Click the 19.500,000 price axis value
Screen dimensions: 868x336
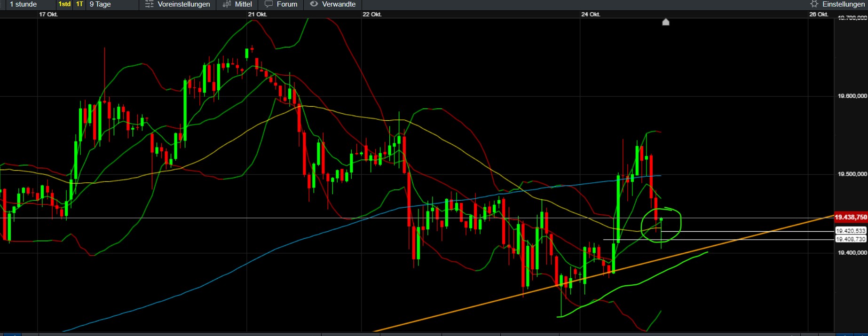point(852,174)
